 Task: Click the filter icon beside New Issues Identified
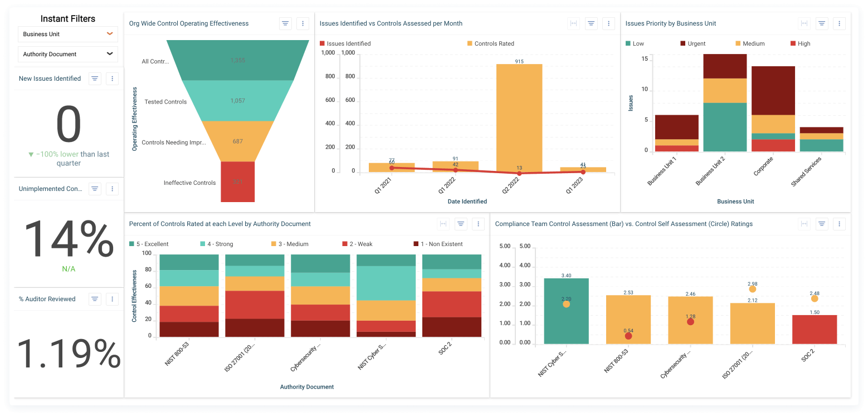coord(95,79)
